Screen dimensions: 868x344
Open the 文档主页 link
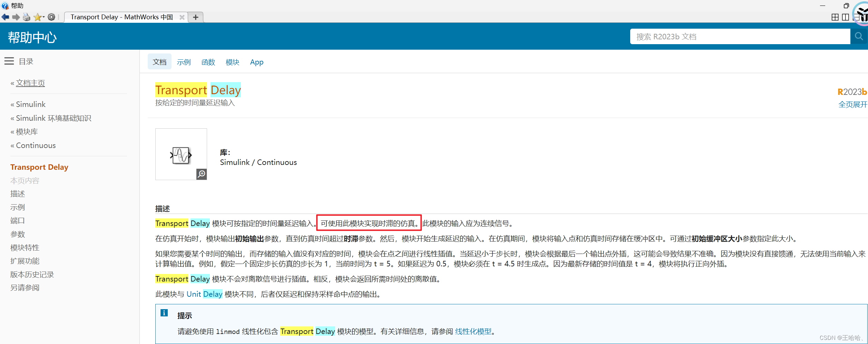click(30, 83)
